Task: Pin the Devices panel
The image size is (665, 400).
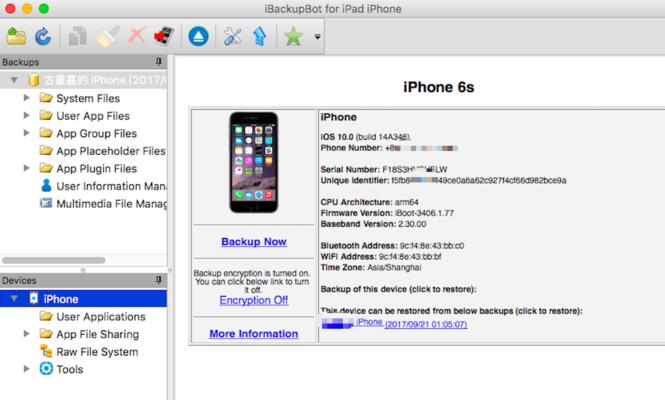Action: pos(159,280)
